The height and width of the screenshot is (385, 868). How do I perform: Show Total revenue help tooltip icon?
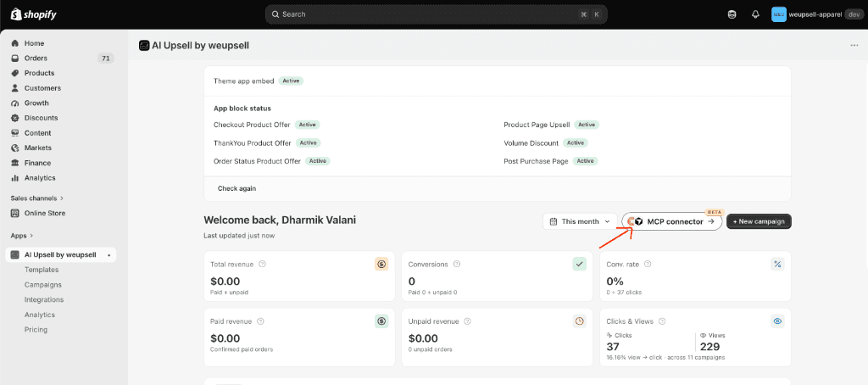pyautogui.click(x=263, y=265)
